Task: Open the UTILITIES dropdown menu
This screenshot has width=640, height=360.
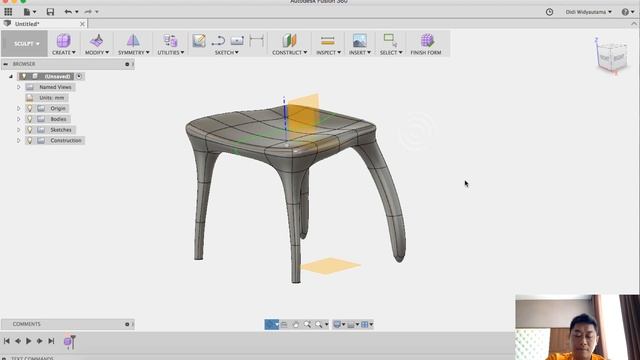Action: pyautogui.click(x=171, y=53)
